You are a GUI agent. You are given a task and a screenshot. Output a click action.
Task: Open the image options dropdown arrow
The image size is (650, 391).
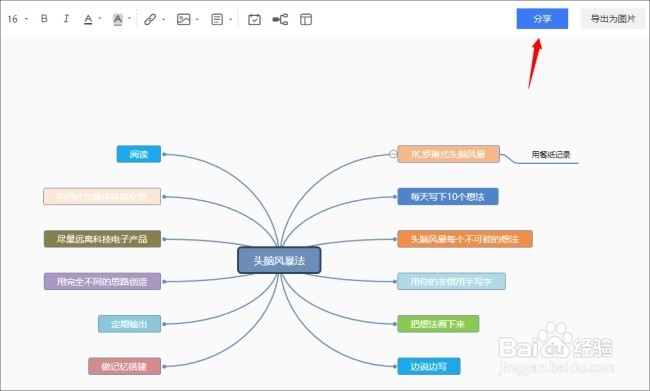tap(197, 19)
